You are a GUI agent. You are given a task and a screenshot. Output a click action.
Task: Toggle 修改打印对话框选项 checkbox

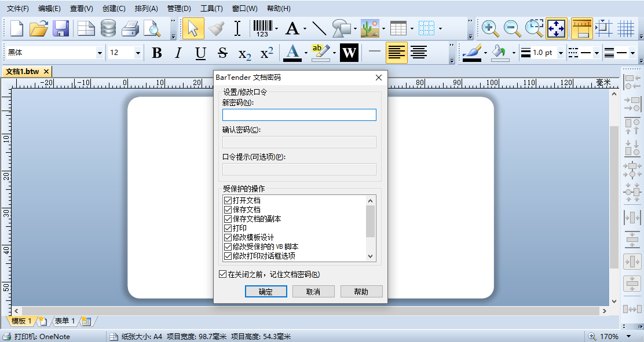(x=228, y=256)
